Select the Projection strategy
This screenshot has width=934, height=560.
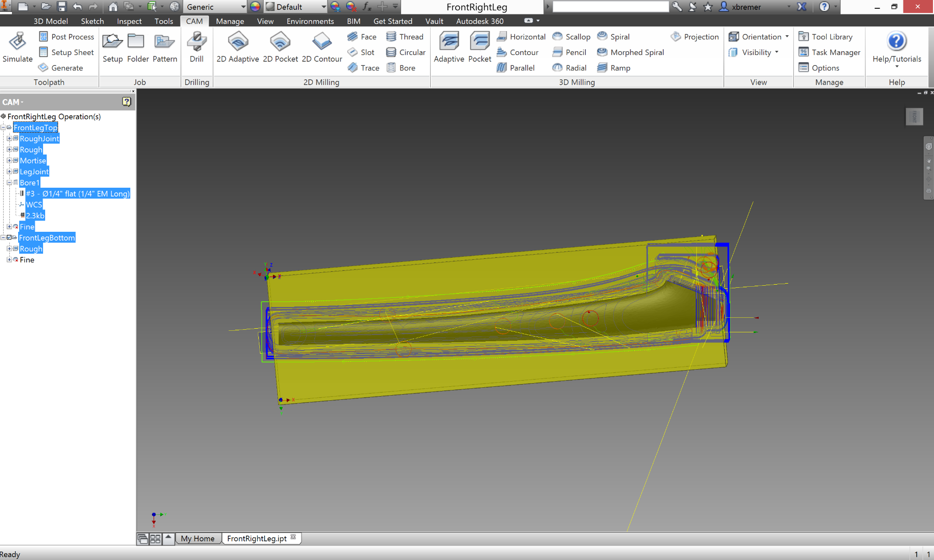click(x=695, y=37)
